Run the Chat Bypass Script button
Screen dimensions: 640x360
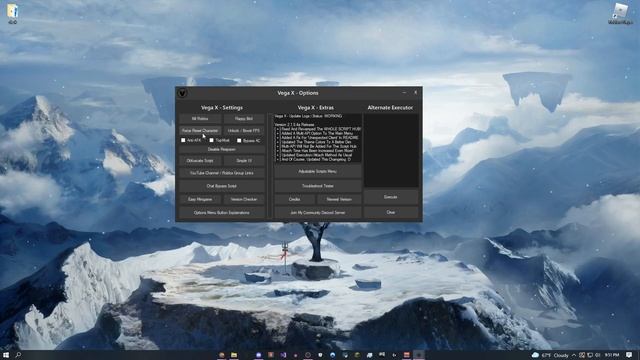pyautogui.click(x=222, y=186)
